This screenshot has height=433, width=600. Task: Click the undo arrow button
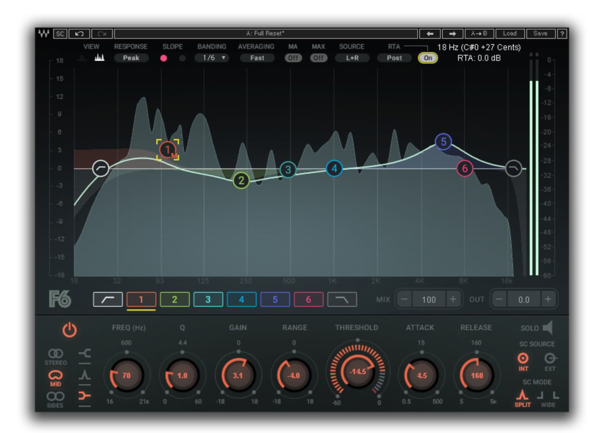79,34
